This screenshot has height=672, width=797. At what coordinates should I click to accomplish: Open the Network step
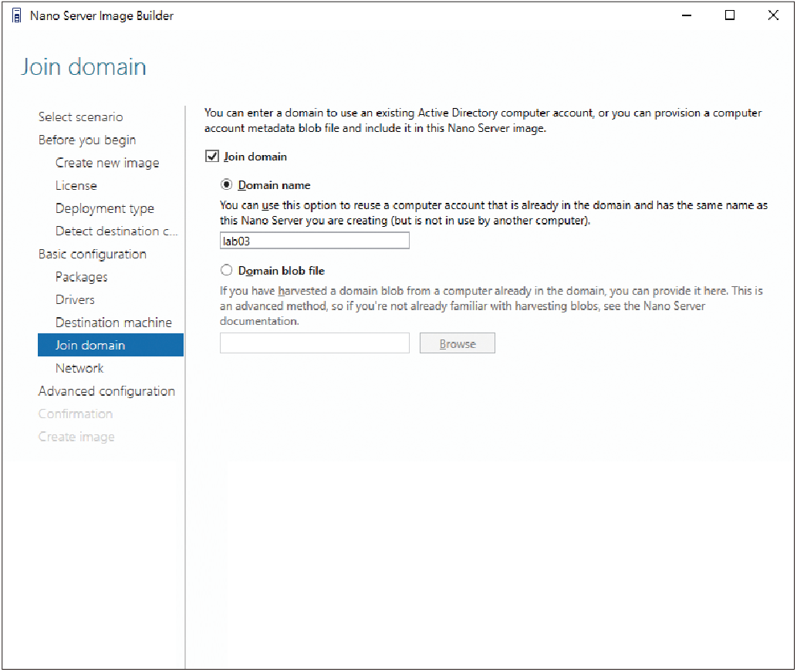pyautogui.click(x=79, y=368)
